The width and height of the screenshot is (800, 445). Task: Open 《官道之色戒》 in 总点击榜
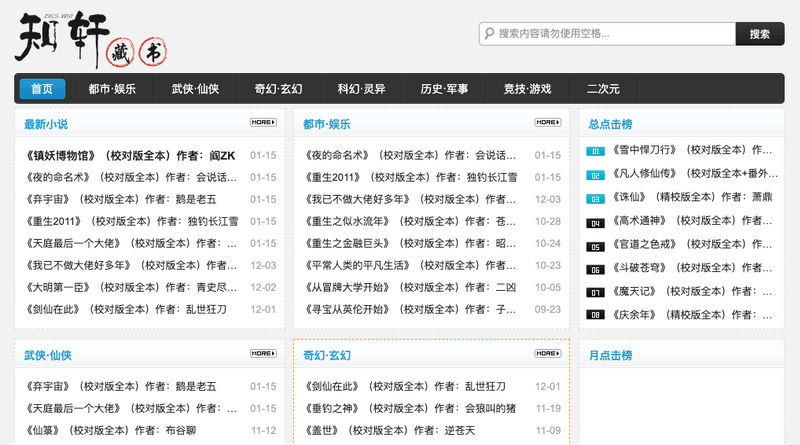pyautogui.click(x=692, y=244)
